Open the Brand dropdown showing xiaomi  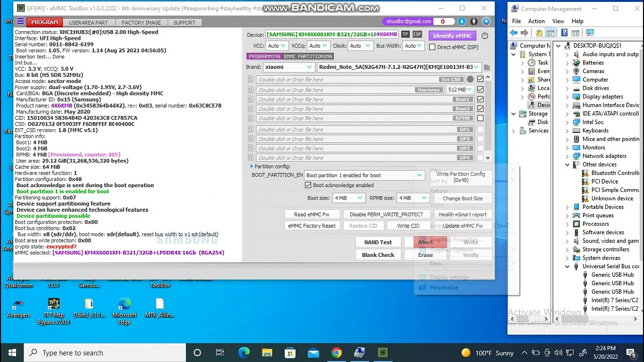click(x=289, y=67)
